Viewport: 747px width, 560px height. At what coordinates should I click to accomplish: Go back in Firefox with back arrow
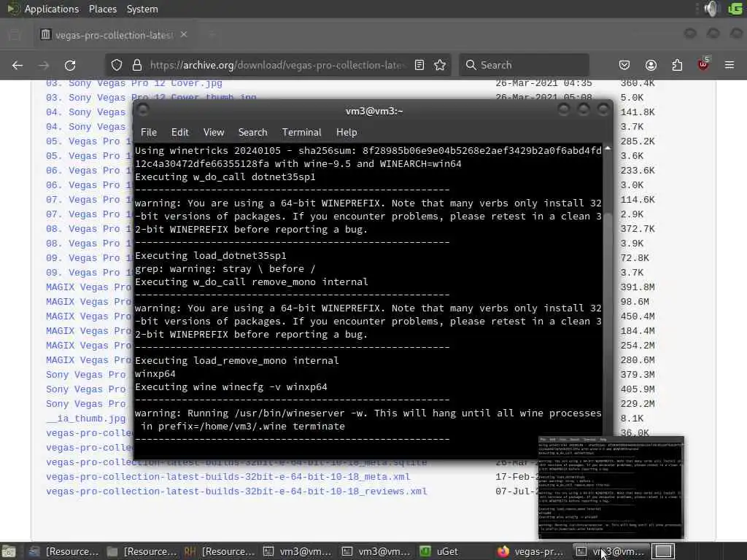click(18, 65)
